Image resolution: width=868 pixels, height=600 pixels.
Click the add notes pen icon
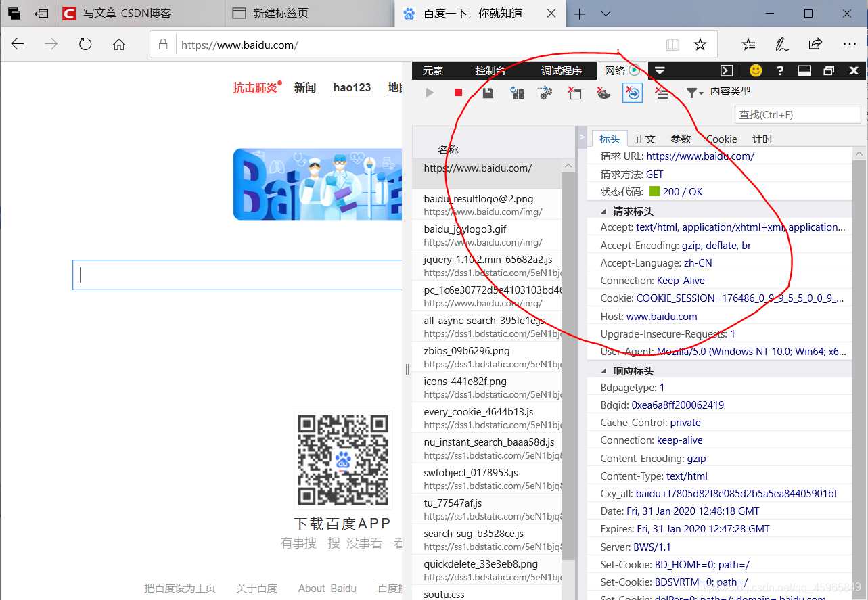781,45
